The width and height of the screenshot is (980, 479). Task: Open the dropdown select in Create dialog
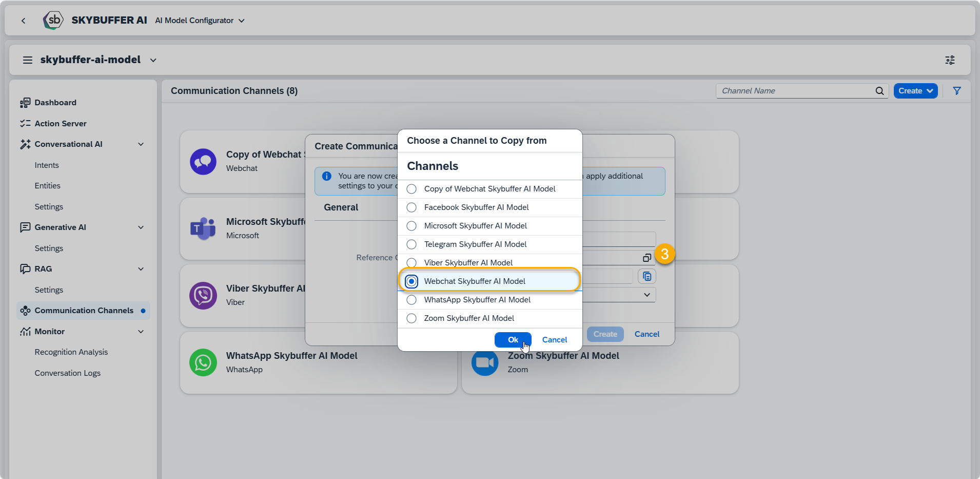[647, 295]
